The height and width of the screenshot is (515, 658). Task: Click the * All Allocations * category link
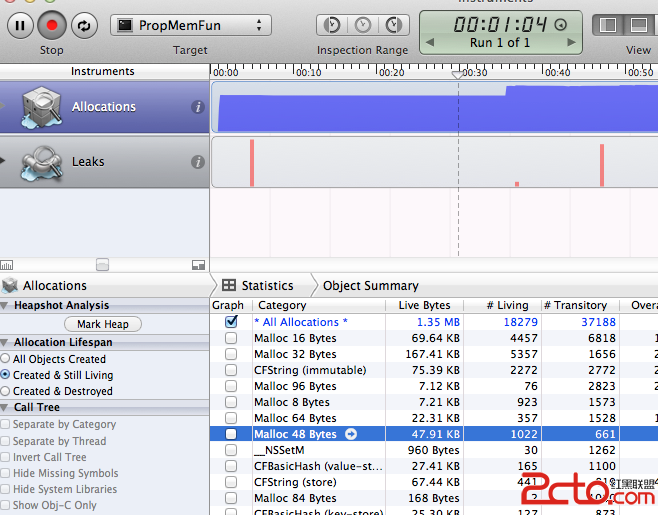tap(301, 322)
